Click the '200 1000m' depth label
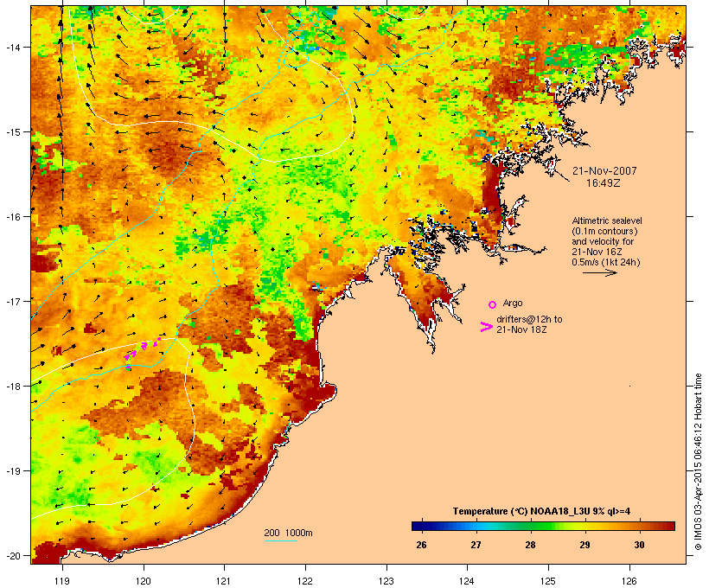Screen dimensions: 709x588 click(288, 533)
